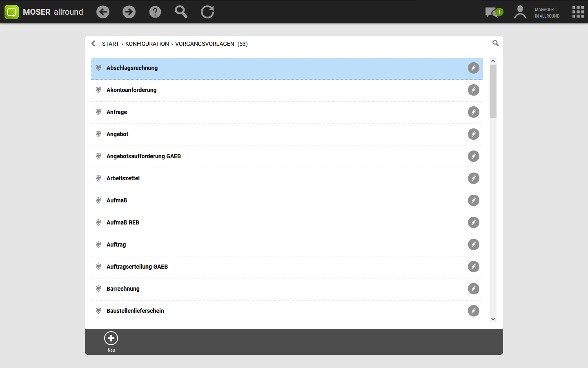Edit Akontoanforderung with pencil icon
The height and width of the screenshot is (368, 588).
pos(474,90)
